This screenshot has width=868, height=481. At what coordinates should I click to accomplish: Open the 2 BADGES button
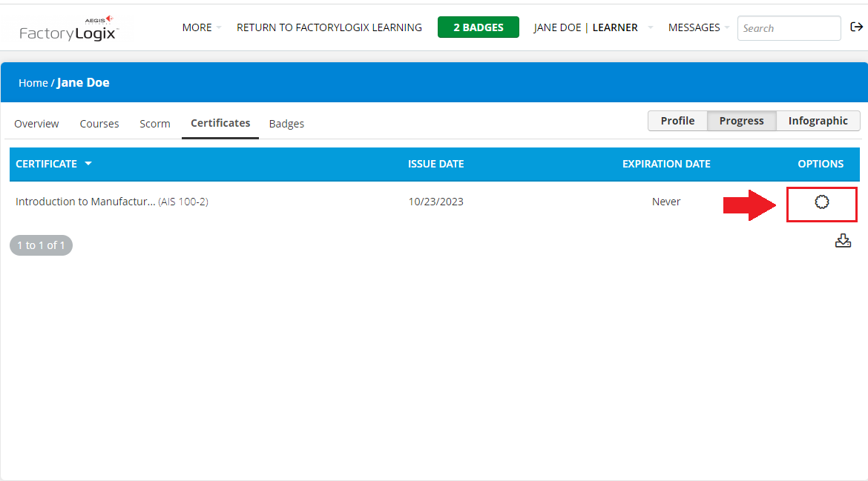click(x=478, y=27)
